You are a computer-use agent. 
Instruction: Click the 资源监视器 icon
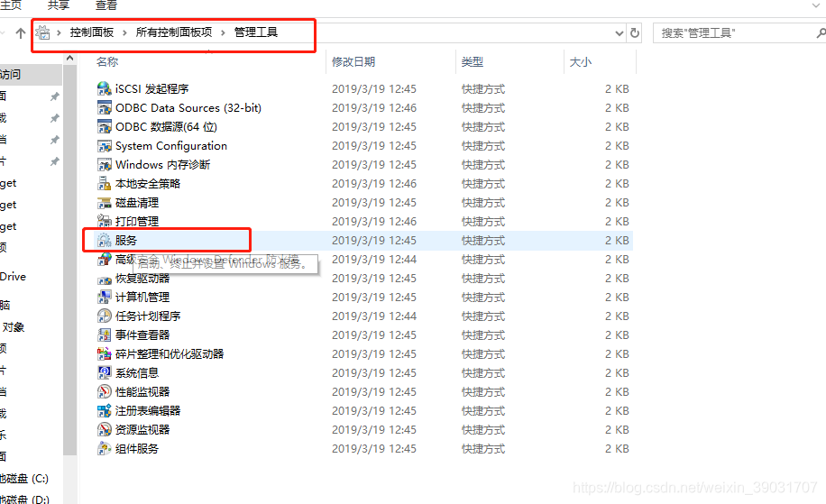tap(105, 430)
